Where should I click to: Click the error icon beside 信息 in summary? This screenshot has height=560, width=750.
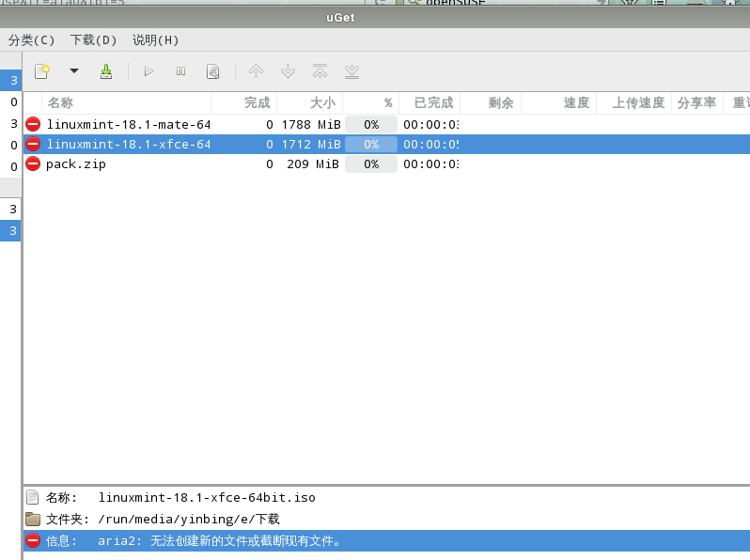point(33,540)
